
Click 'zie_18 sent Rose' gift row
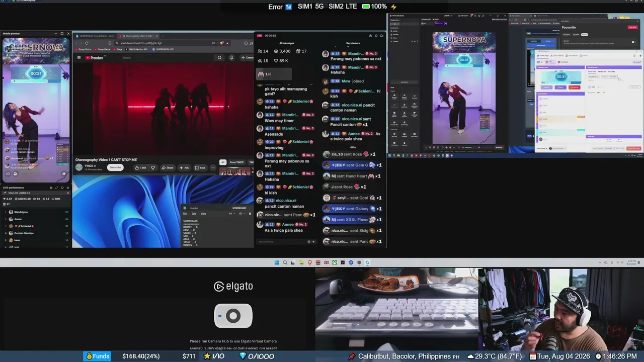click(349, 154)
